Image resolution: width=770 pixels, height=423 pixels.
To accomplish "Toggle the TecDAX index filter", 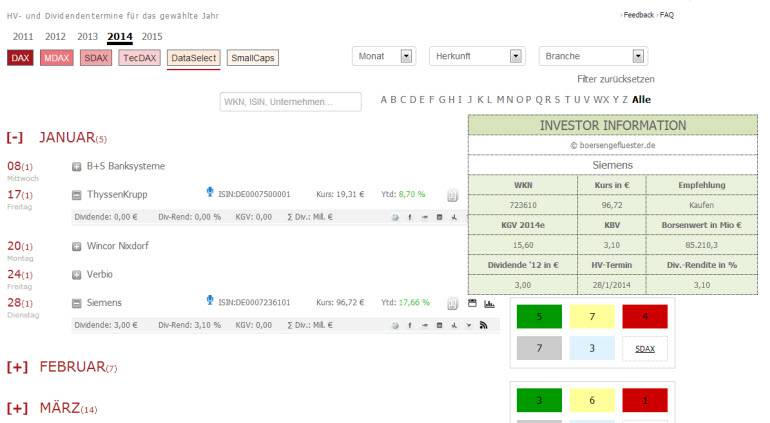I will (x=139, y=58).
